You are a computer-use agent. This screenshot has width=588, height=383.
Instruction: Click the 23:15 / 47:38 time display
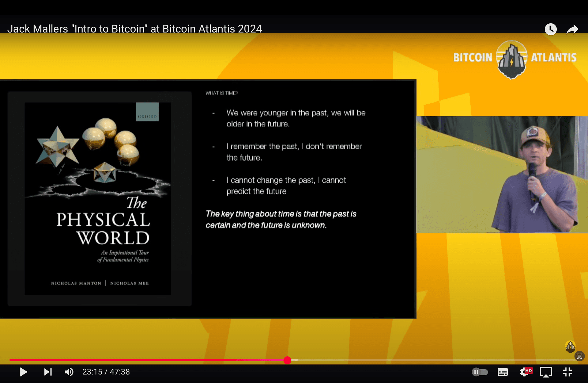pyautogui.click(x=106, y=372)
